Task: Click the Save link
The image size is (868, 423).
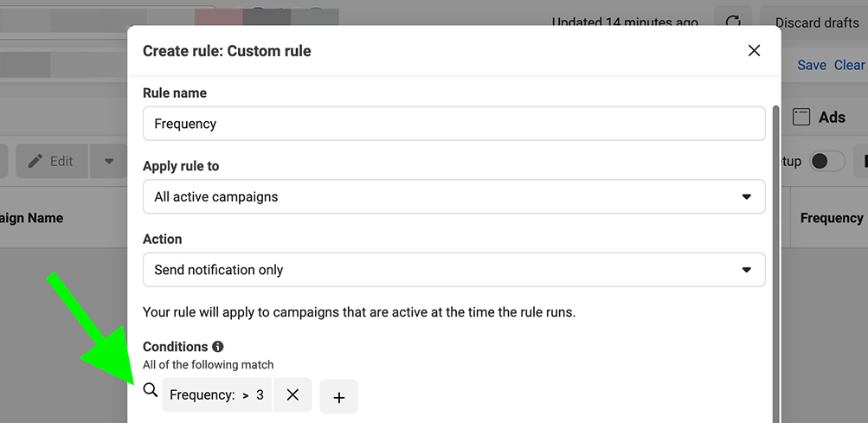Action: point(812,65)
